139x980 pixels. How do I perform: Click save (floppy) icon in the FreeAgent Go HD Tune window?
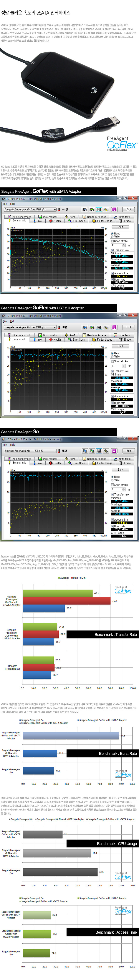pyautogui.click(x=99, y=451)
